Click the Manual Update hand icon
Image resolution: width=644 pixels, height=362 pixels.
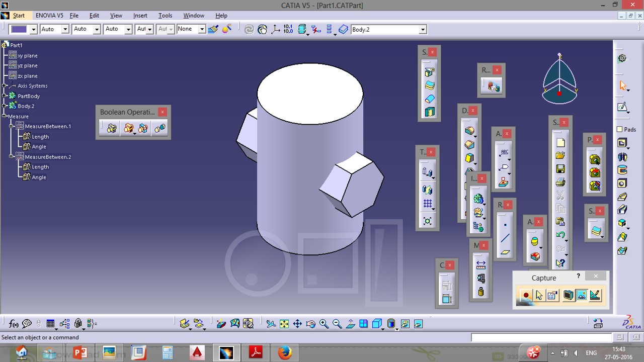pos(262,29)
